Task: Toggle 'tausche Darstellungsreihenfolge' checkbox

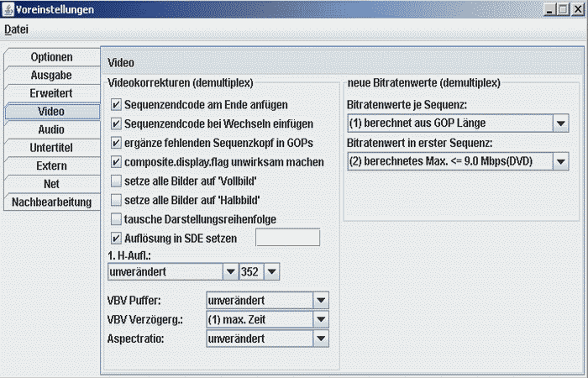Action: [x=117, y=219]
